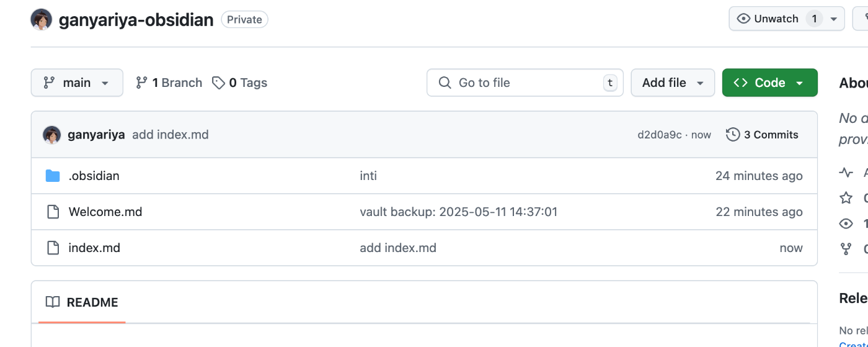Click the history clock icon next to 3 Commits
The image size is (868, 347).
[x=733, y=135]
